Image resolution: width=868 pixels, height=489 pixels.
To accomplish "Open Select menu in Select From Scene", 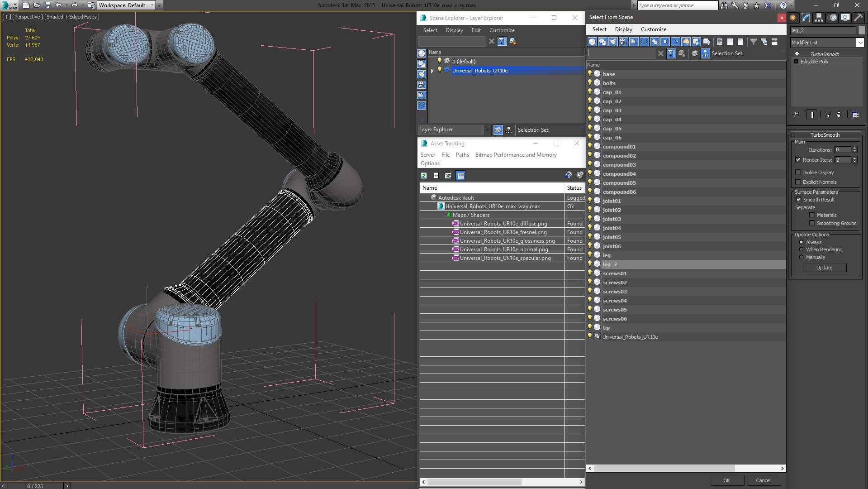I will [x=599, y=29].
